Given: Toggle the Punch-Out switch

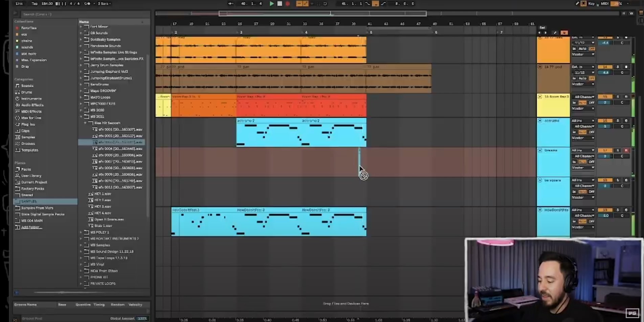Looking at the screenshot, I should 383,4.
